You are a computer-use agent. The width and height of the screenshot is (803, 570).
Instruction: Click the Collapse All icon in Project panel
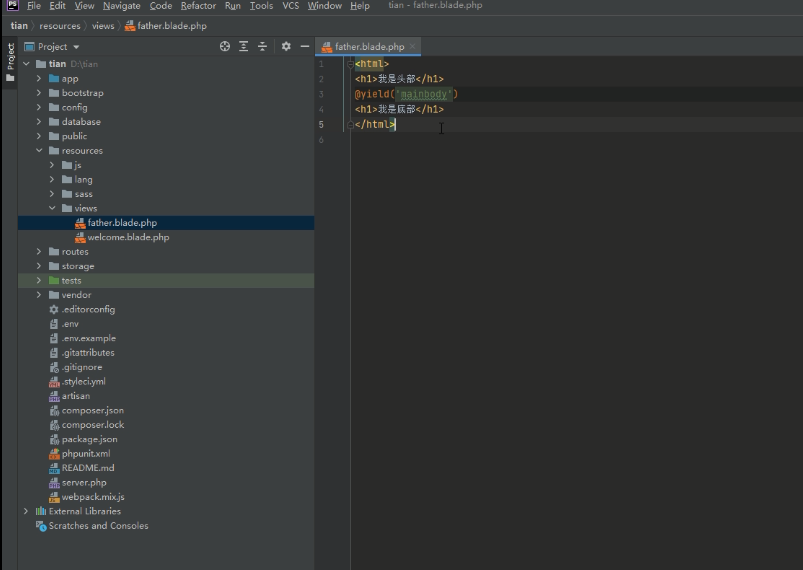point(262,46)
